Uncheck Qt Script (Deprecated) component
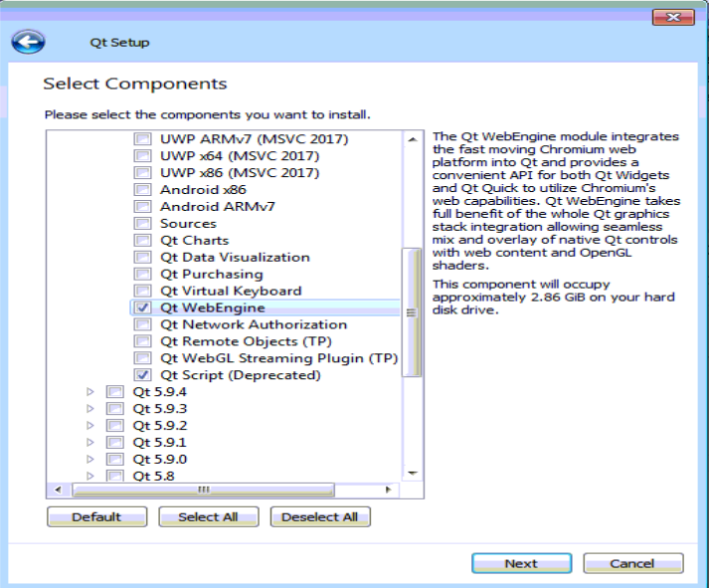This screenshot has width=709, height=588. point(143,375)
